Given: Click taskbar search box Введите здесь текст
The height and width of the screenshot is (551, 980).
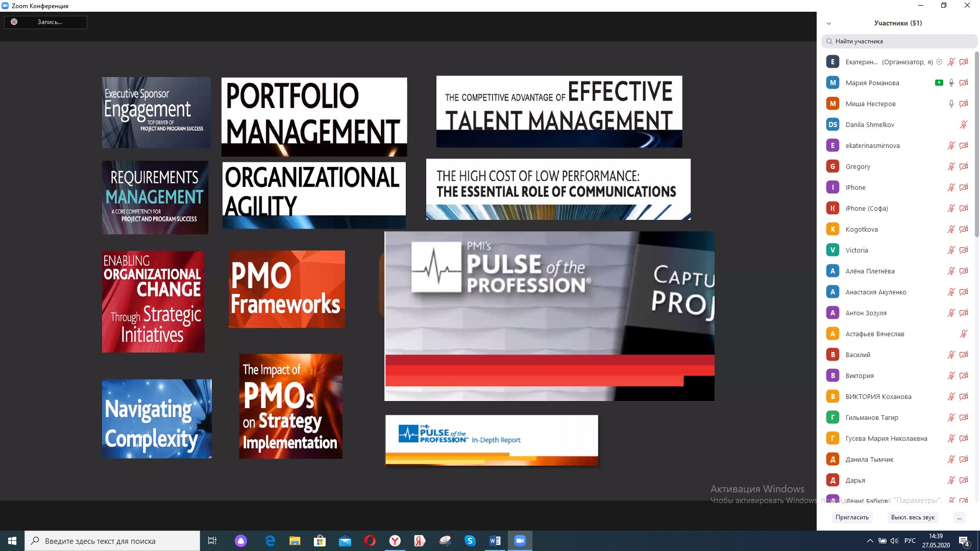Looking at the screenshot, I should point(112,541).
